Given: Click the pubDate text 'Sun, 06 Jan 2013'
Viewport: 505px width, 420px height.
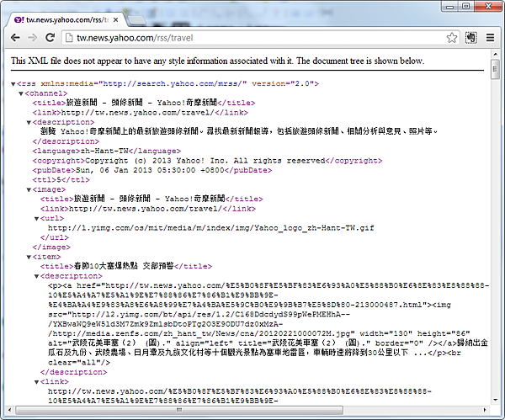Looking at the screenshot, I should coord(114,170).
